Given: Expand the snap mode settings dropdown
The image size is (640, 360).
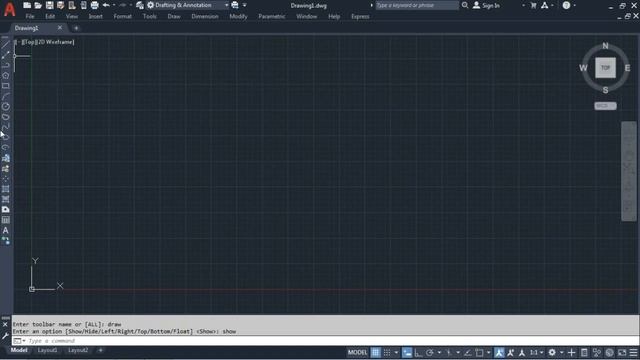Looking at the screenshot, I should pos(396,353).
